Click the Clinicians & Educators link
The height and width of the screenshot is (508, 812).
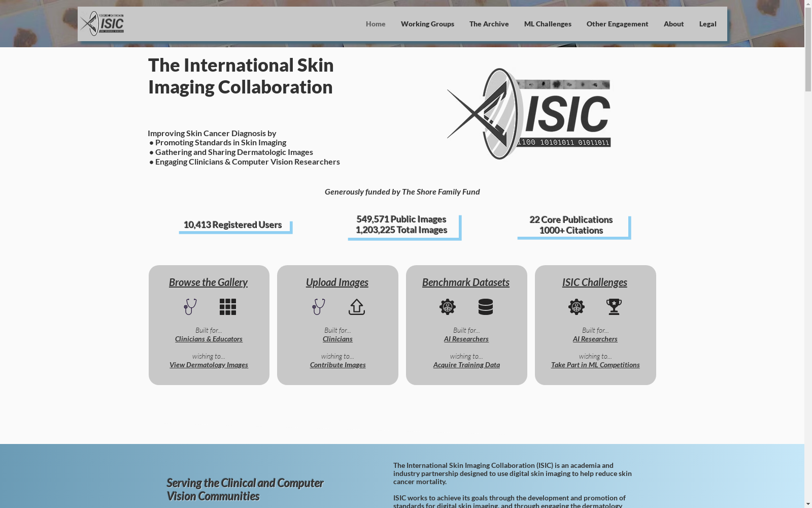tap(209, 339)
